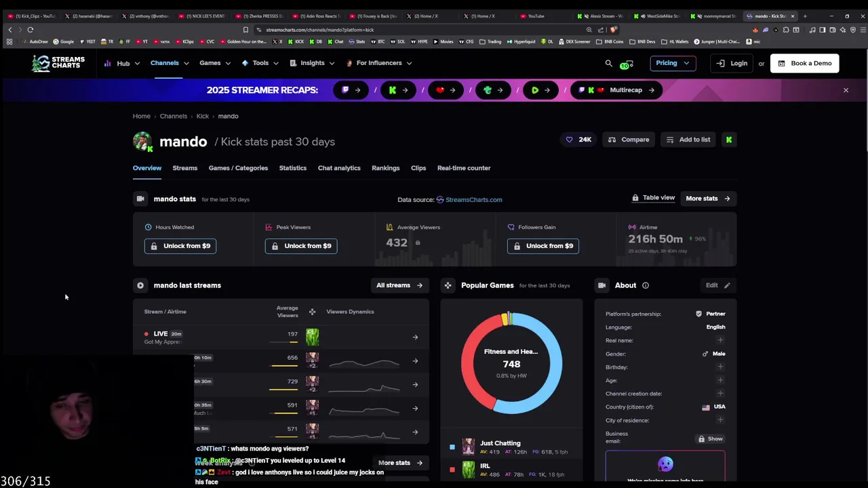
Task: Expand the Hub dropdown menu
Action: 122,63
